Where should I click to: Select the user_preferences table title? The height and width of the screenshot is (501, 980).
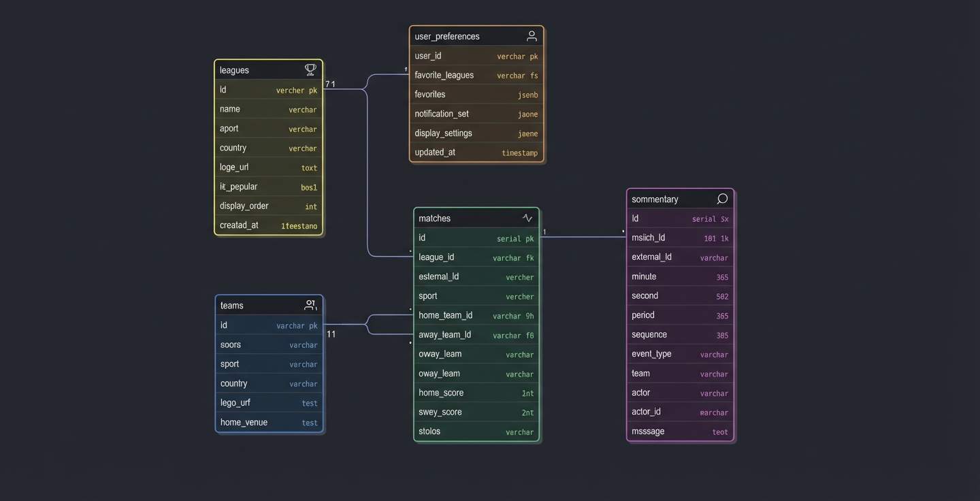click(x=447, y=37)
